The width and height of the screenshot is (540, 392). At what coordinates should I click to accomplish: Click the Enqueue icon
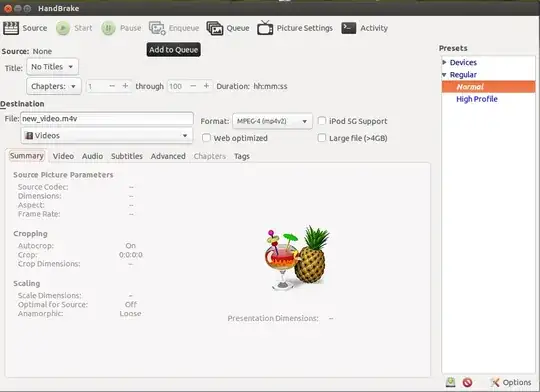pos(157,28)
